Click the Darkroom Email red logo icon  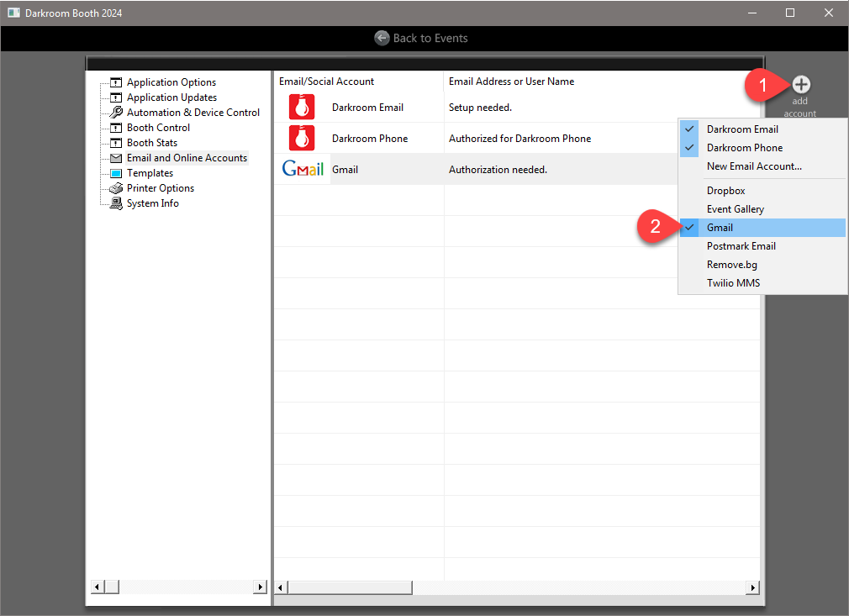(302, 108)
